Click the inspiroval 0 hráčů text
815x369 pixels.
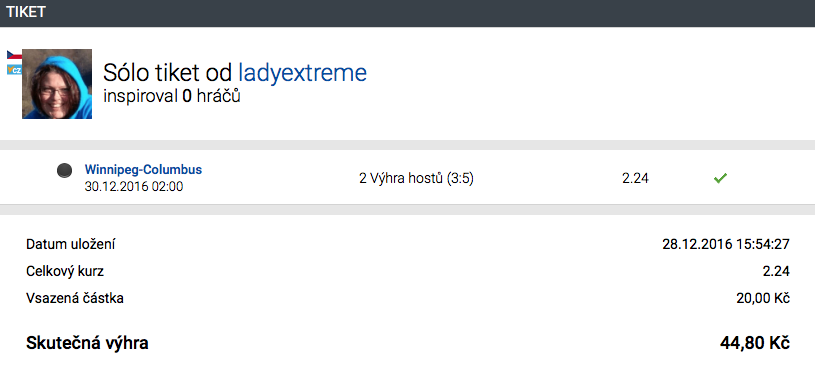pyautogui.click(x=172, y=97)
